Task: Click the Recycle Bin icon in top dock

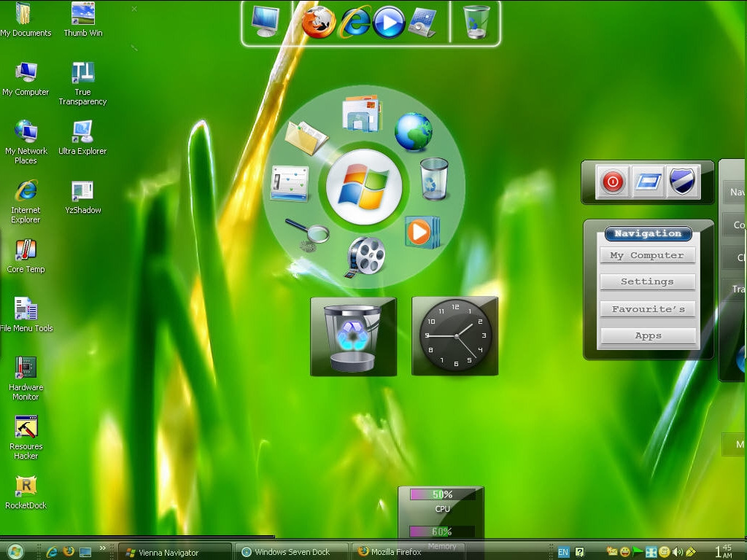Action: (476, 22)
